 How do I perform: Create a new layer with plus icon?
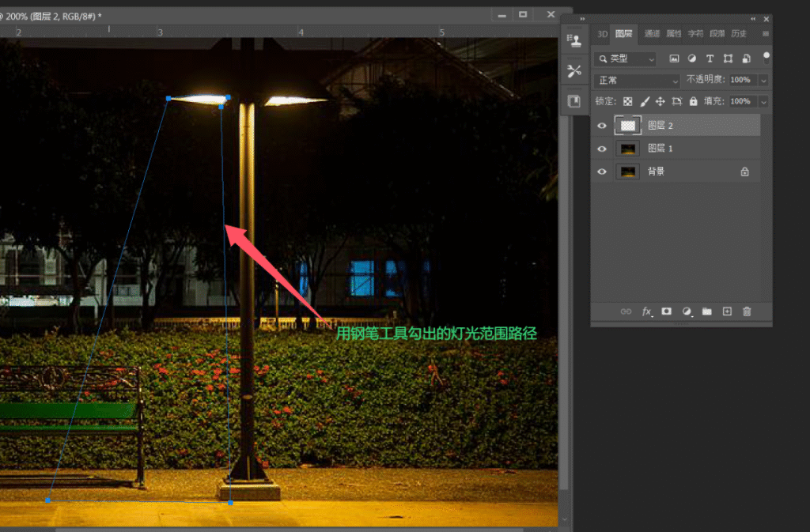click(x=727, y=311)
